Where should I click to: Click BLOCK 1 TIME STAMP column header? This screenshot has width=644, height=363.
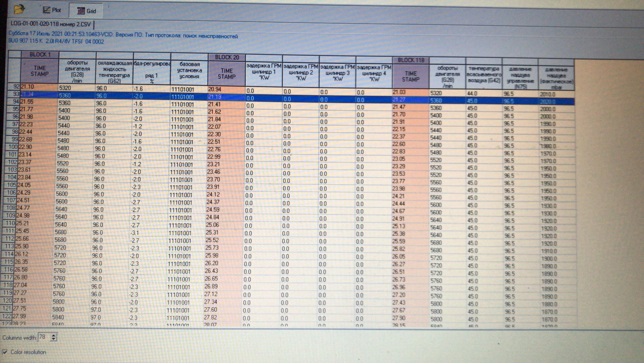point(40,71)
